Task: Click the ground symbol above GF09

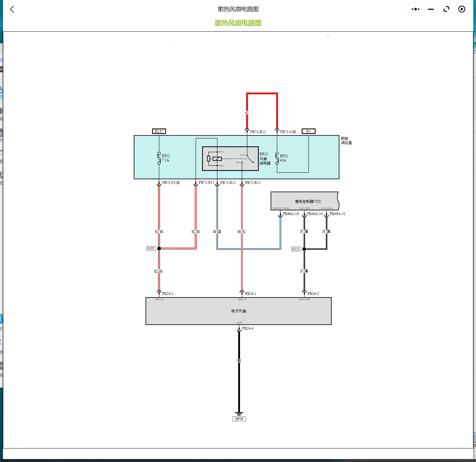Action: click(239, 413)
